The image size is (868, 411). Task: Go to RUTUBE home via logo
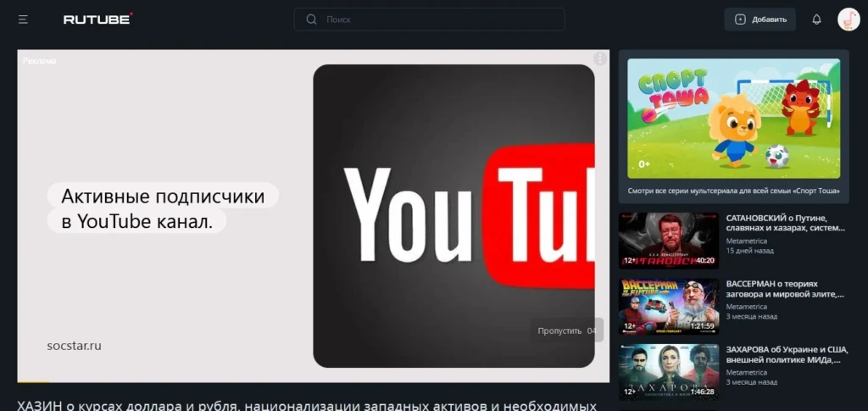(98, 19)
